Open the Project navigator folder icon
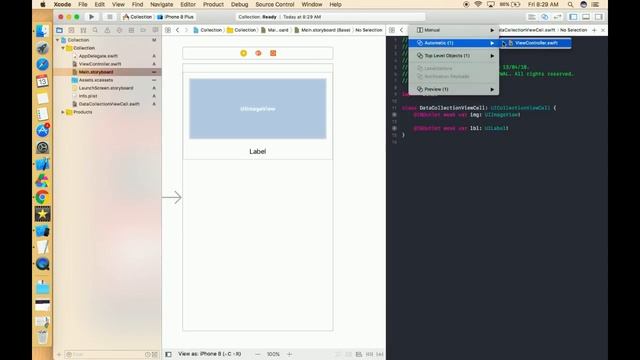The width and height of the screenshot is (640, 360). [60, 30]
